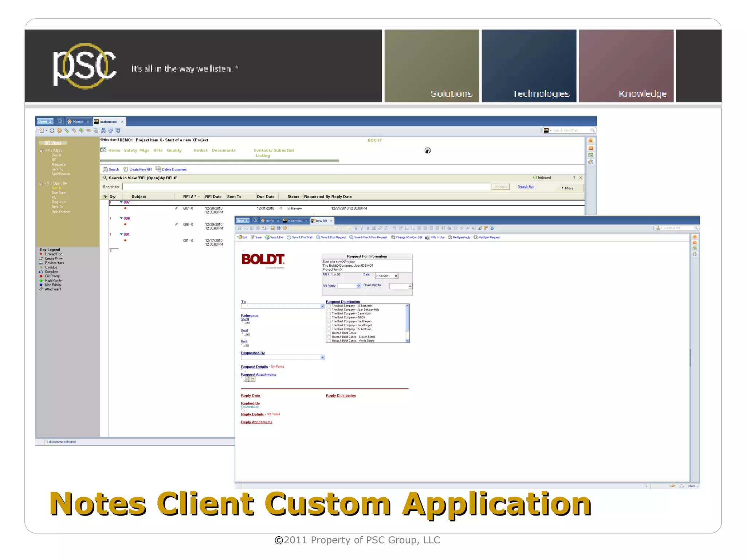Check The Boldt Company -- IS Test Arch
The height and width of the screenshot is (560, 746).
tap(329, 306)
